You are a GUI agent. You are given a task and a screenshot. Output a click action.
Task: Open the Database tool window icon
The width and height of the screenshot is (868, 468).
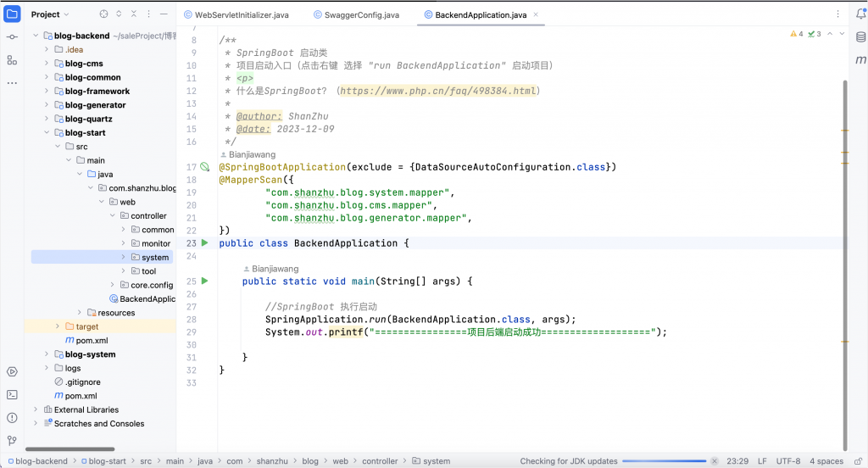[x=860, y=37]
